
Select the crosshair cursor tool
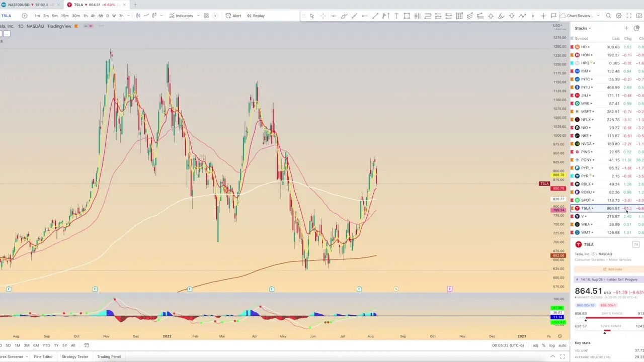[323, 16]
